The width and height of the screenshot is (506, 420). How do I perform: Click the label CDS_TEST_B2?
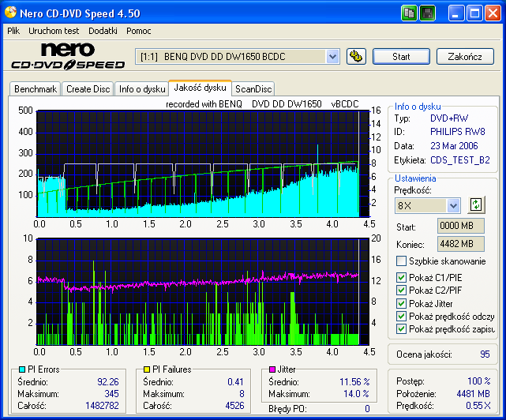coord(460,160)
